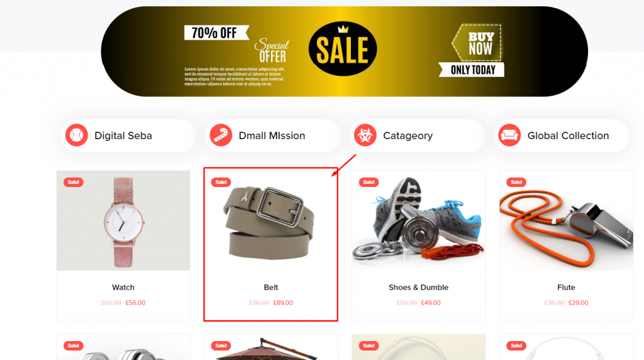Open the Watch product title link
The image size is (644, 360).
pyautogui.click(x=123, y=287)
